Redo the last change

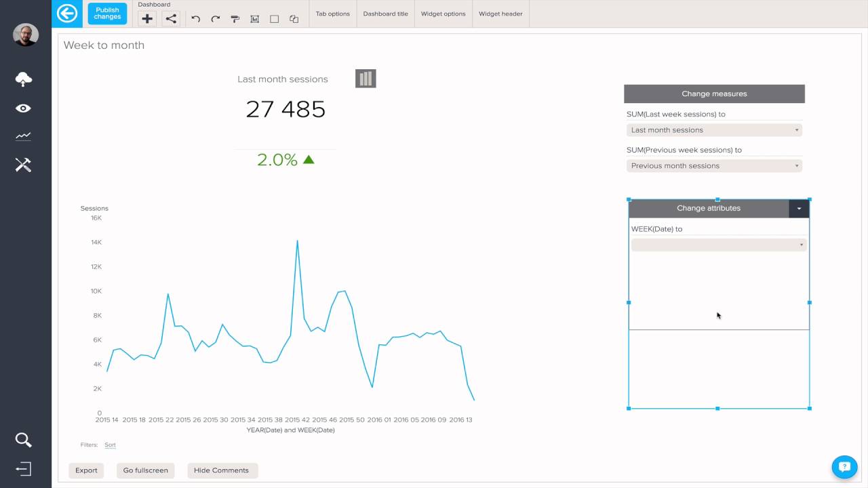click(216, 19)
